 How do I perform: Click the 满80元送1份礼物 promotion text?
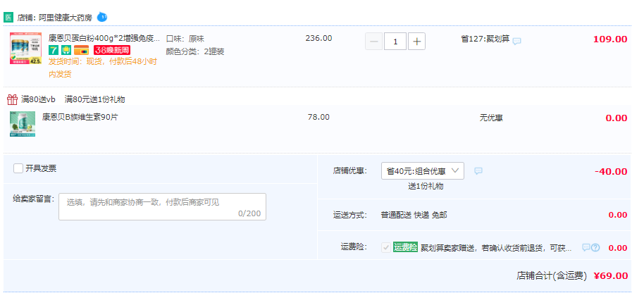point(95,99)
